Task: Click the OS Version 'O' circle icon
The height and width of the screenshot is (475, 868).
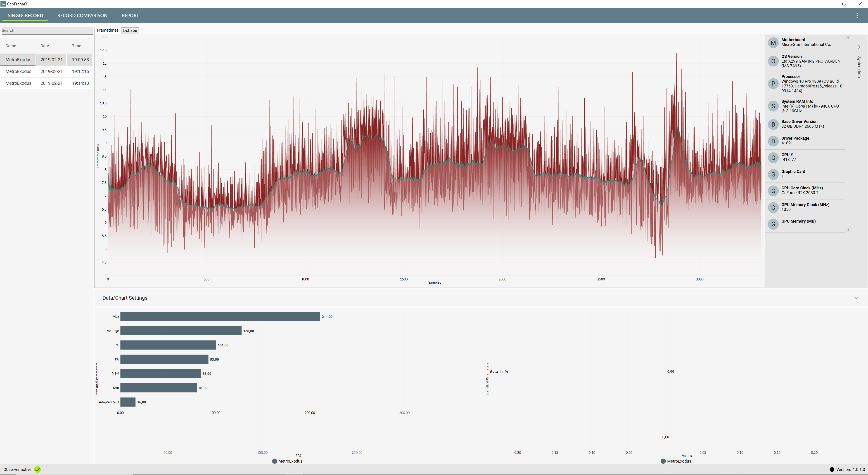Action: 773,61
